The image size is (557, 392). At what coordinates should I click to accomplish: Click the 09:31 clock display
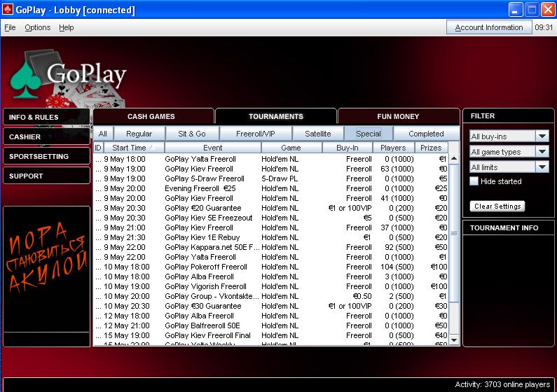tap(544, 27)
